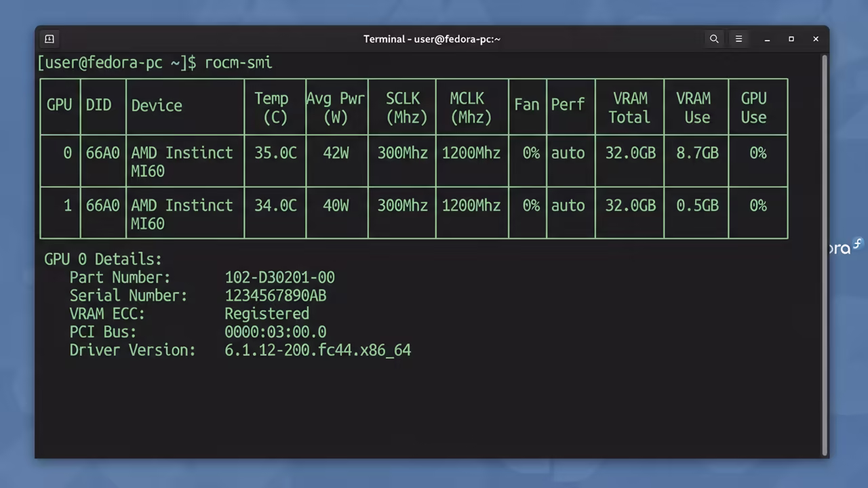
Task: Click the 'VRAM ECC:' label
Action: tap(107, 314)
